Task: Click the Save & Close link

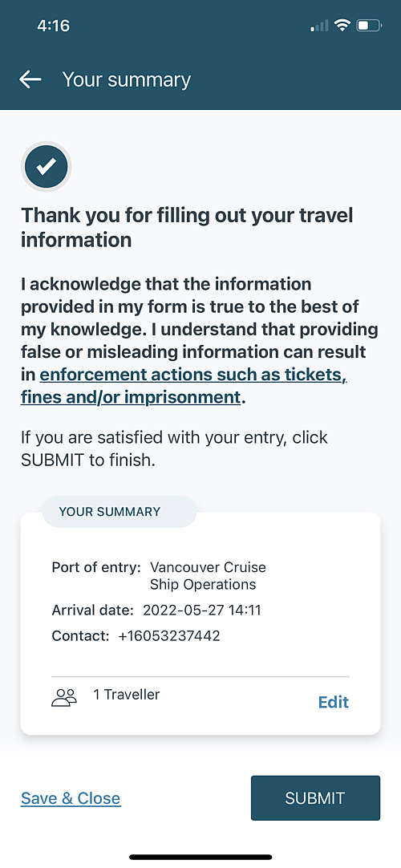Action: pyautogui.click(x=71, y=798)
